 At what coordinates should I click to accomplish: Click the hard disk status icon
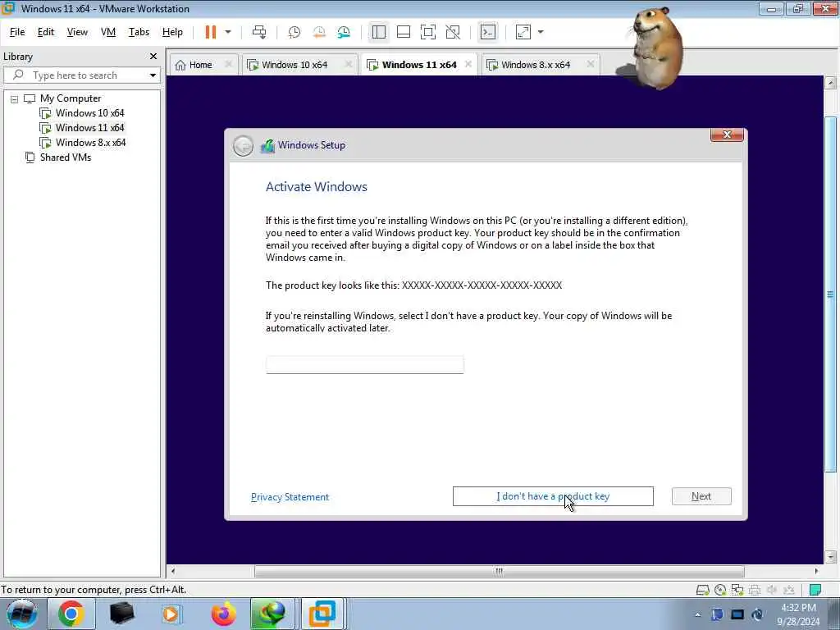[702, 590]
